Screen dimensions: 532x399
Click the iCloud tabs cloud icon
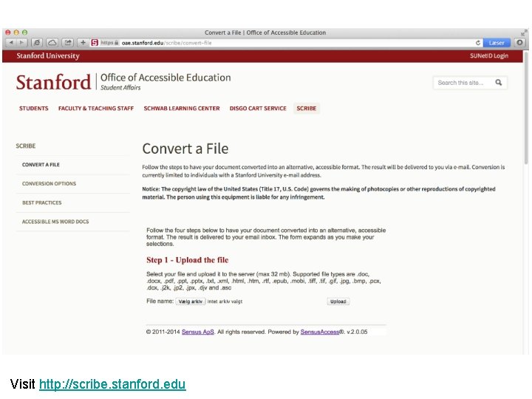(52, 43)
